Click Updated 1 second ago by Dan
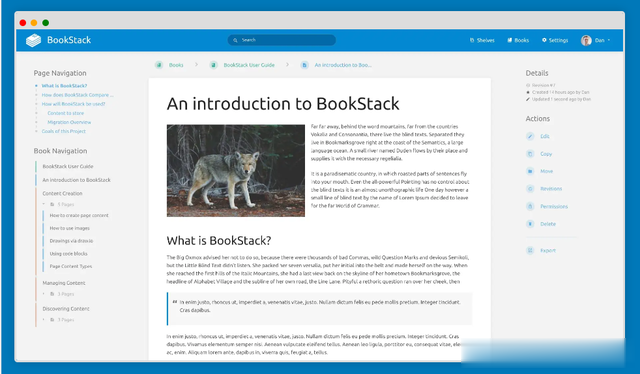This screenshot has height=374, width=640. [558, 99]
